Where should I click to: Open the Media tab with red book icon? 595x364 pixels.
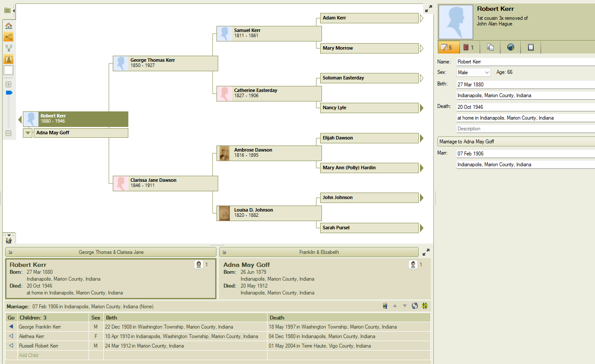[x=469, y=47]
